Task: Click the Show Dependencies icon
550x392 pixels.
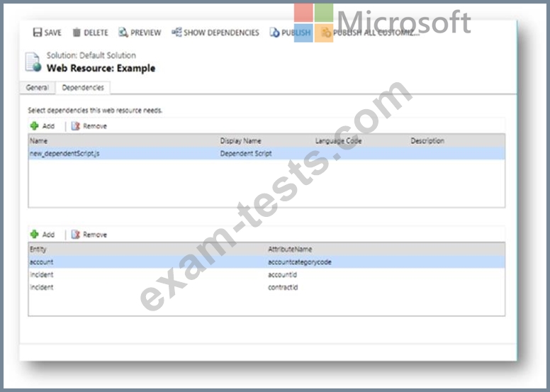Action: pos(176,33)
